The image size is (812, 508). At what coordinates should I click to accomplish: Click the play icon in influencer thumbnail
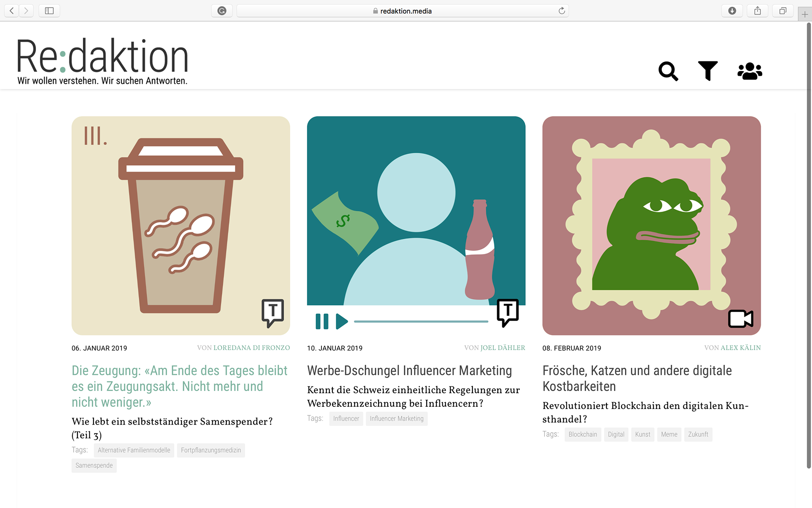[342, 321]
